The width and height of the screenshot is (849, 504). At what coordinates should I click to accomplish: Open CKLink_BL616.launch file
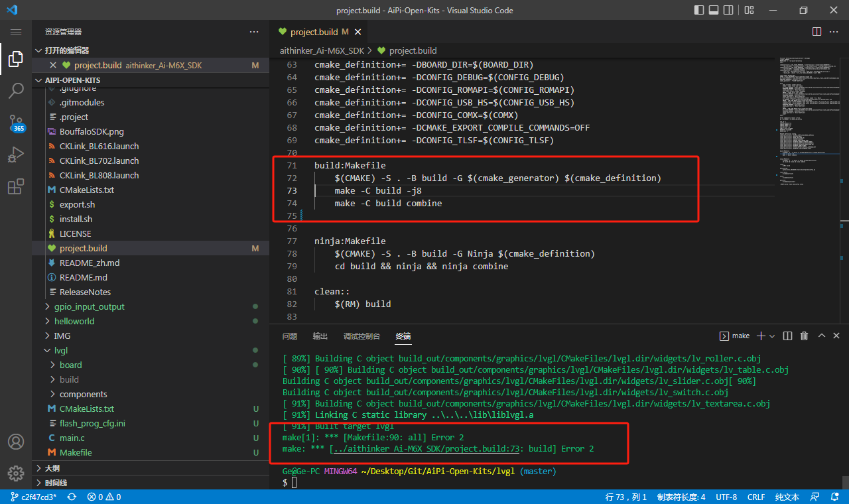coord(151,146)
